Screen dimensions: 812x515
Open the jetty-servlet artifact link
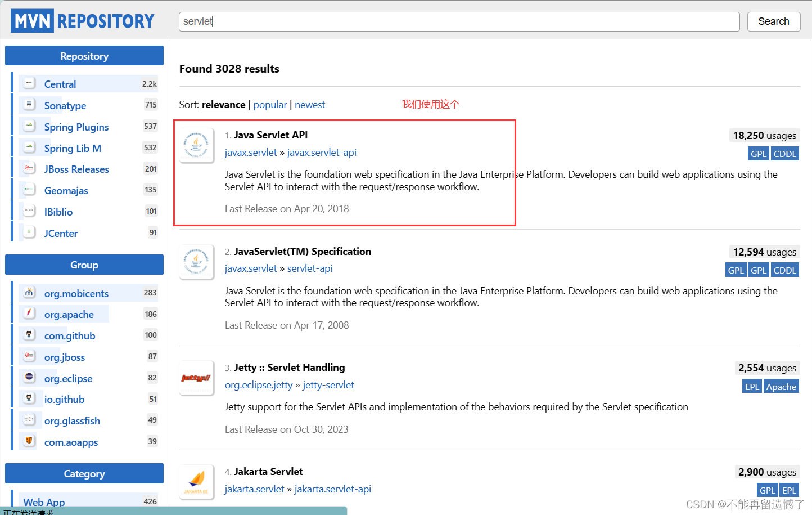[328, 385]
